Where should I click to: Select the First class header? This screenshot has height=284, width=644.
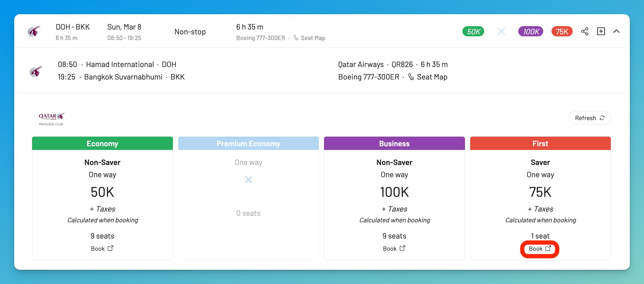click(540, 143)
